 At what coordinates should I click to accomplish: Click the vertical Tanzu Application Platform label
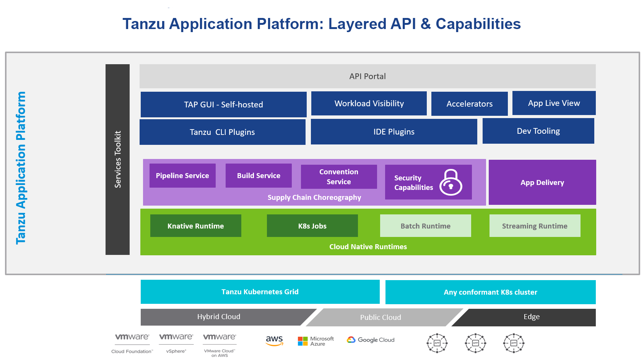click(x=21, y=168)
